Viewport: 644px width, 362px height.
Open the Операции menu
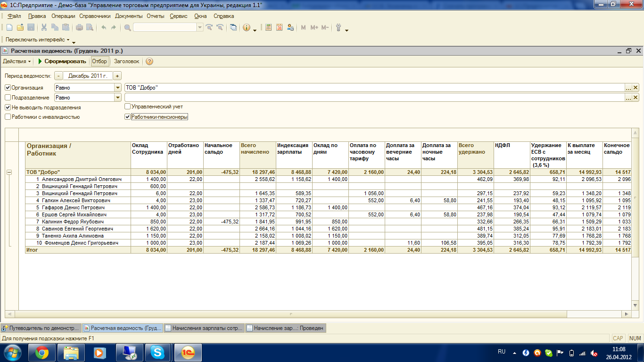pos(63,16)
